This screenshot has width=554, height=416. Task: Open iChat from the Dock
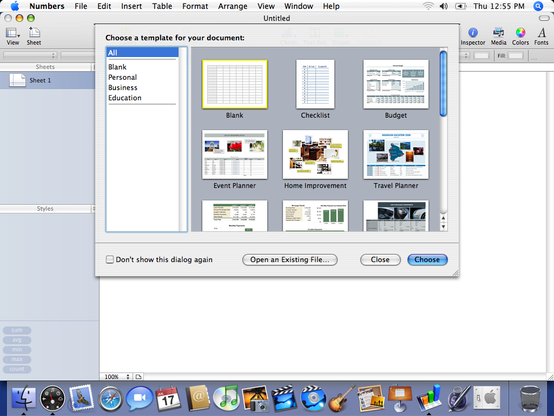coord(139,398)
